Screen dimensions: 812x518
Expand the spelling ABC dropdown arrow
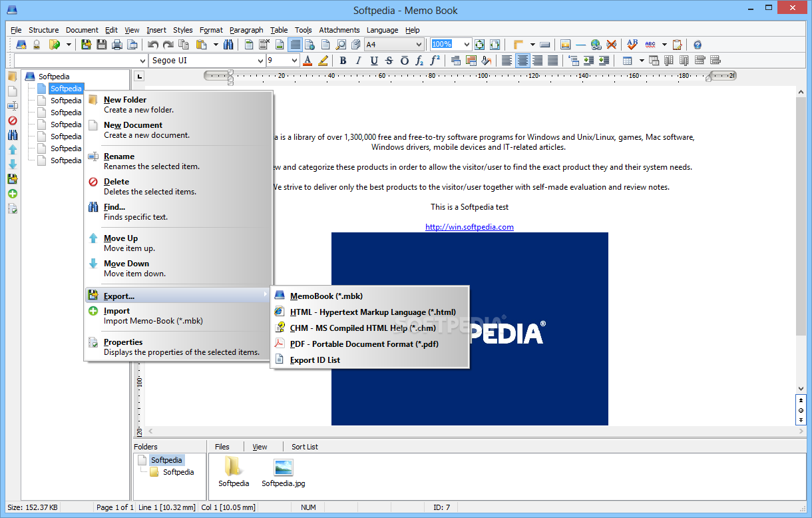664,45
